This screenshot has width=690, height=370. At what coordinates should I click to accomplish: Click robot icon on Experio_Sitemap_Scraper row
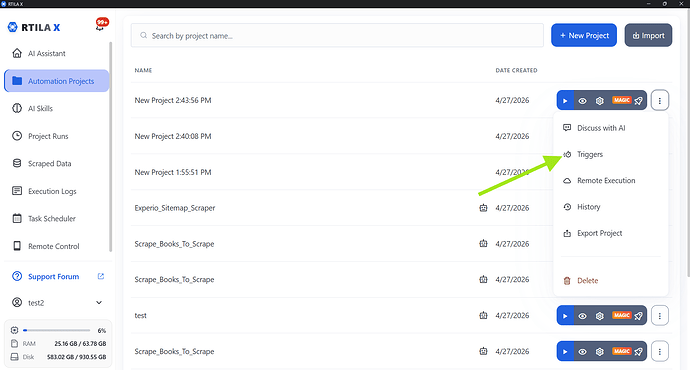[483, 208]
